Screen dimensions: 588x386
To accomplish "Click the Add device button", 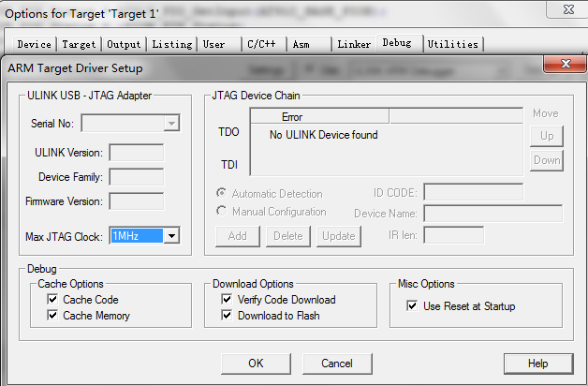I will tap(238, 236).
